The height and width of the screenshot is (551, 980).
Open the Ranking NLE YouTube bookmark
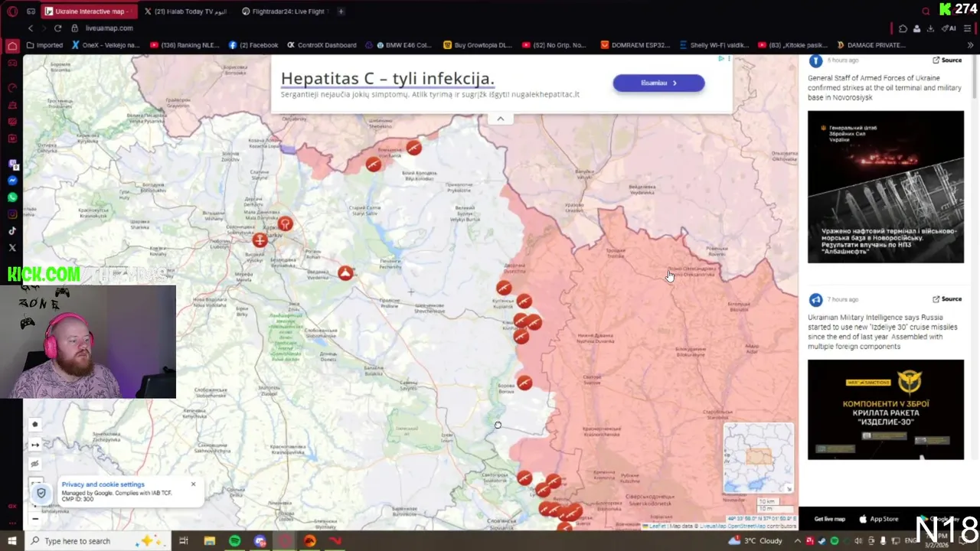click(185, 45)
